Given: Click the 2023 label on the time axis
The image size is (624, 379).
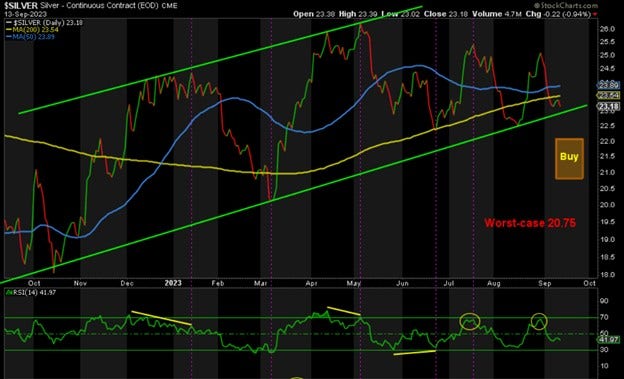Looking at the screenshot, I should click(x=173, y=283).
